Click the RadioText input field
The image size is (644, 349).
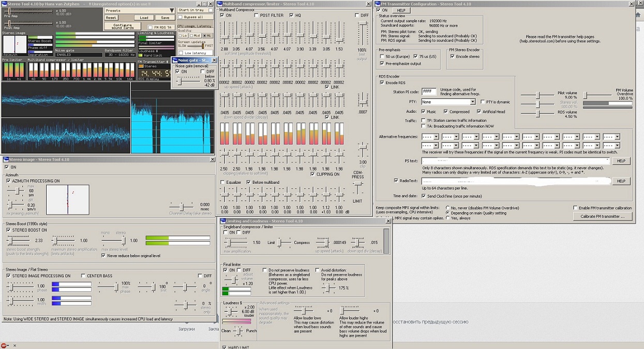(x=516, y=181)
